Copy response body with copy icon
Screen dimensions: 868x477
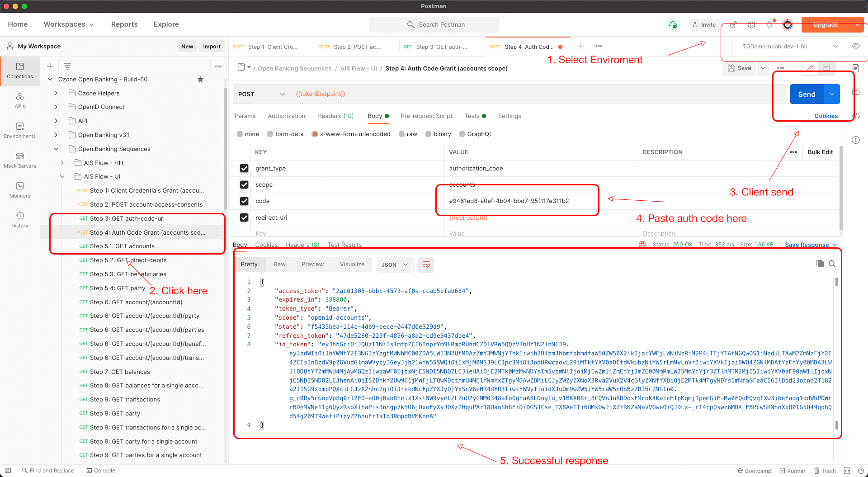point(820,264)
